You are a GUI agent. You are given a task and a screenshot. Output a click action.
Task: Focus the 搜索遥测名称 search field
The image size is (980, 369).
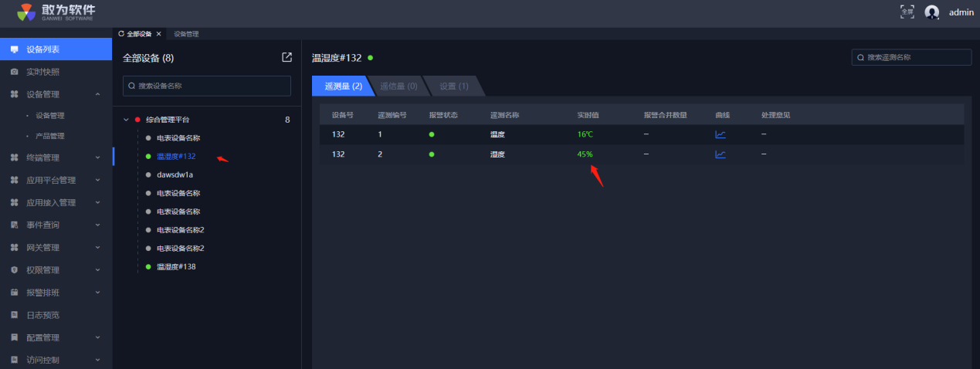coord(911,57)
